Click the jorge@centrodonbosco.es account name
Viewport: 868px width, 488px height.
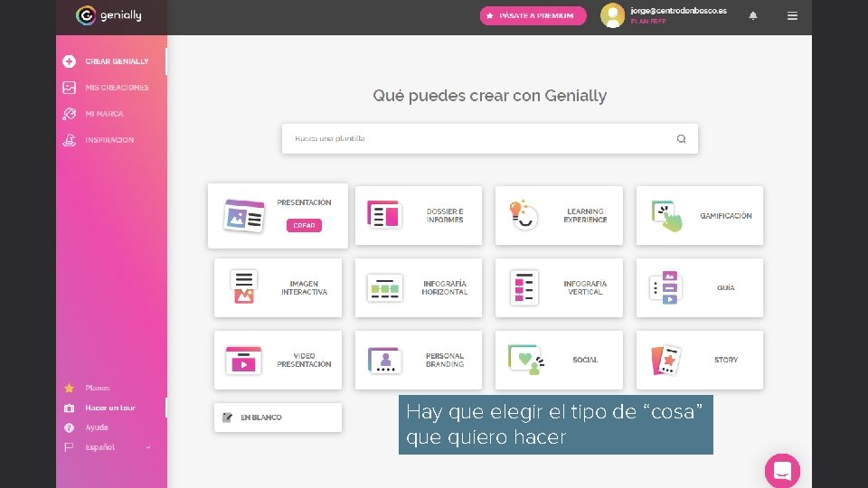pos(679,11)
